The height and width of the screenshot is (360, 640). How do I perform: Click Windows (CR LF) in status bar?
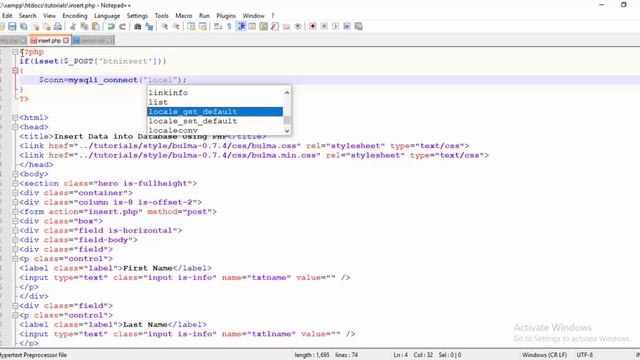tap(544, 355)
